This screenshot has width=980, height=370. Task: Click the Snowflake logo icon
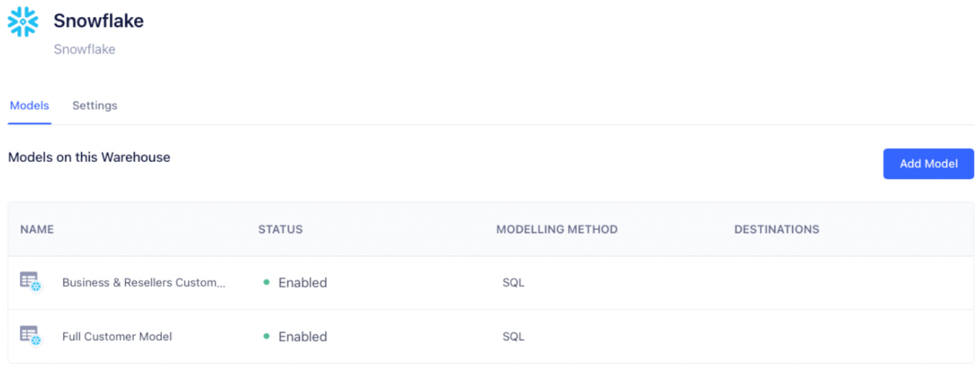[x=23, y=22]
